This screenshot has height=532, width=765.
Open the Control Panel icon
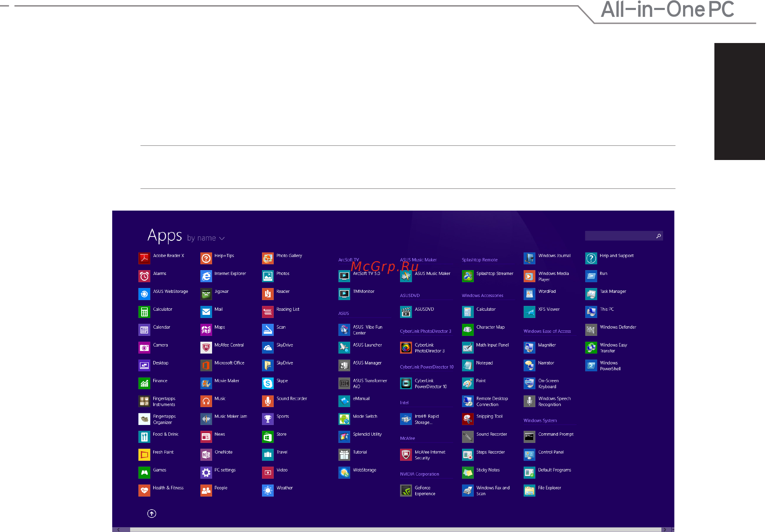tap(529, 455)
